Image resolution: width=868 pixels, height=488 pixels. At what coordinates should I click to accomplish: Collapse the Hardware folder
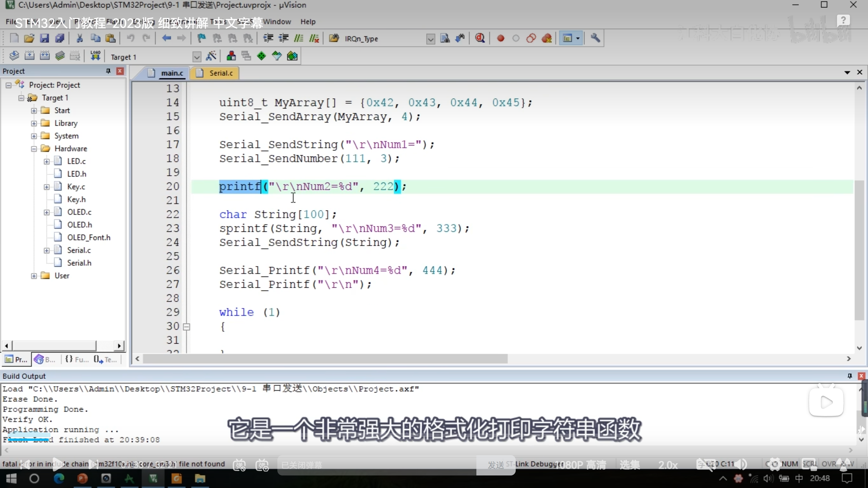(x=34, y=149)
